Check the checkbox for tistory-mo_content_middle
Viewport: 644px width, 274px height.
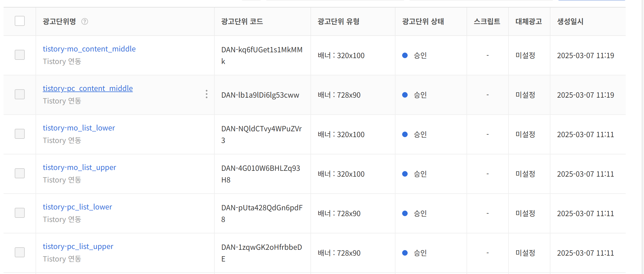19,55
